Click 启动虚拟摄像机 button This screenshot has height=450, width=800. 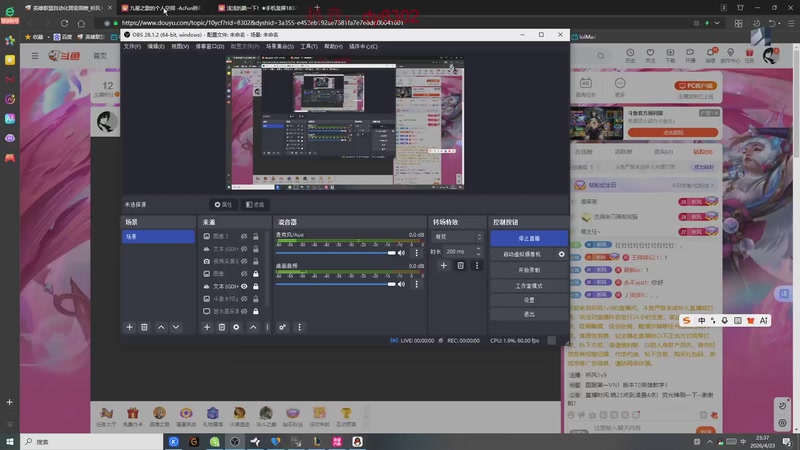point(522,254)
